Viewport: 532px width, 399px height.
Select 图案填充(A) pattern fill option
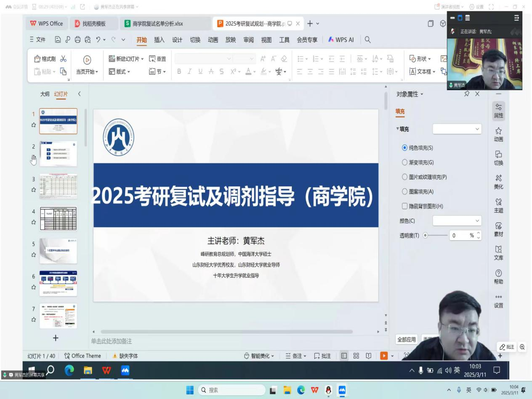pos(418,192)
